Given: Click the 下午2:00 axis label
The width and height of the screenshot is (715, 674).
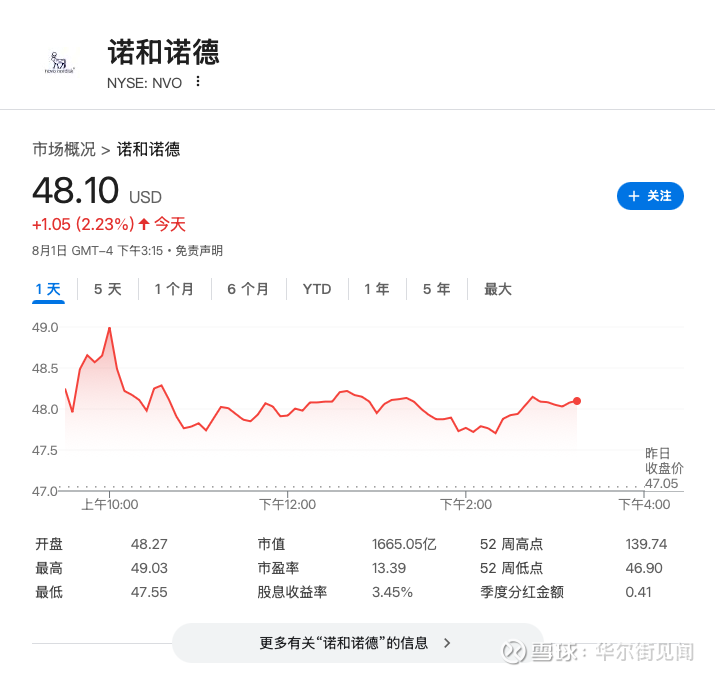Looking at the screenshot, I should [x=466, y=504].
